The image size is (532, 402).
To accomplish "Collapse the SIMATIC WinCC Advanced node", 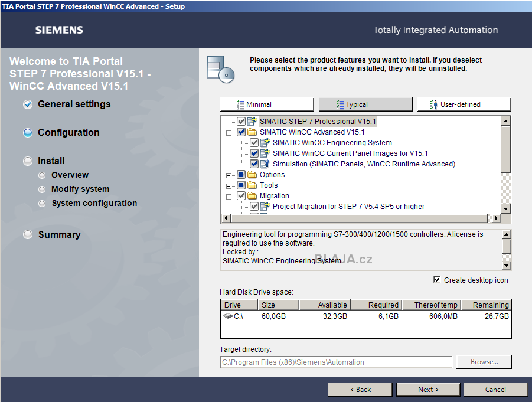I will (230, 132).
